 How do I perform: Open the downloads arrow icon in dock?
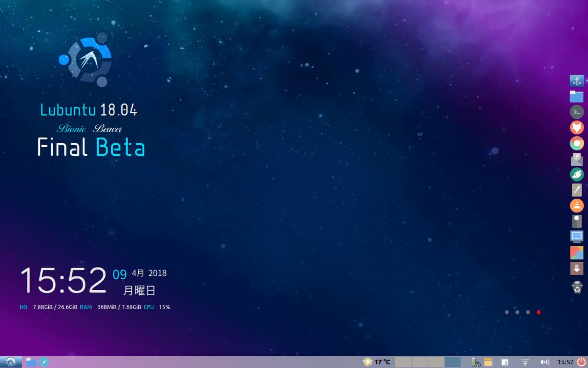tap(577, 268)
